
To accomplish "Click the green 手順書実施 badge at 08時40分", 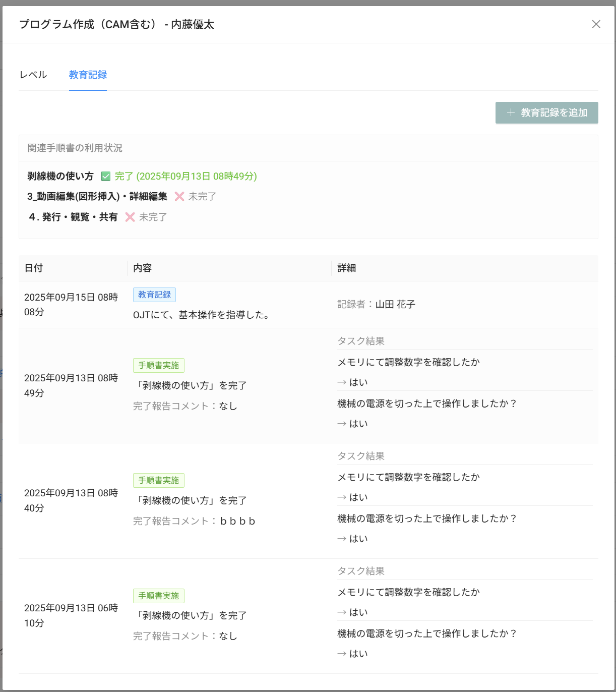I will point(158,480).
